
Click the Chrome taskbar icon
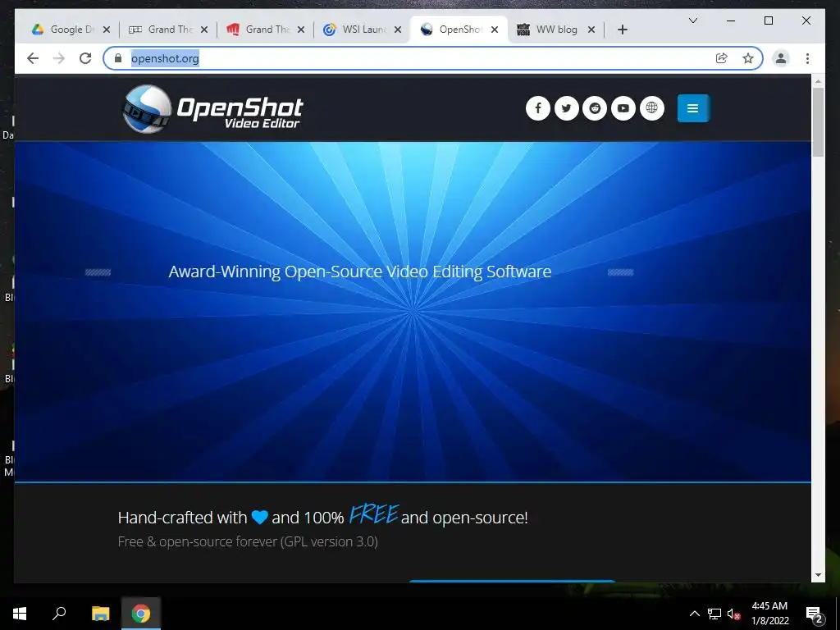[x=141, y=614]
